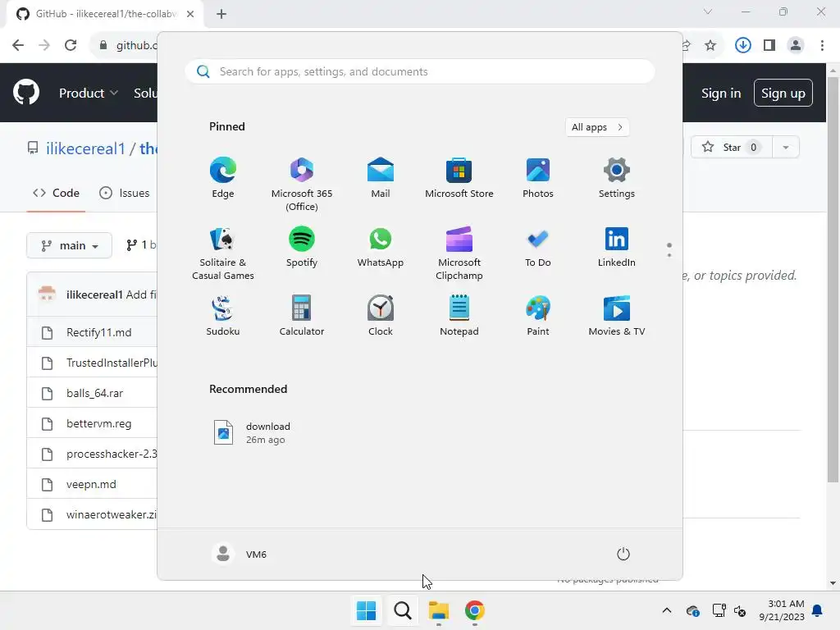Open the main branch dropdown
Viewport: 840px width, 630px height.
tap(69, 245)
